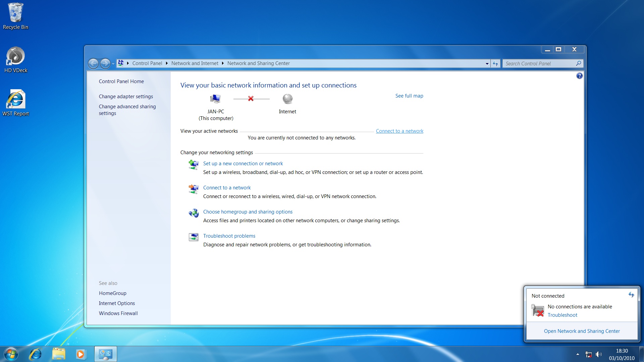Select Network and Internet breadcrumb

click(195, 63)
